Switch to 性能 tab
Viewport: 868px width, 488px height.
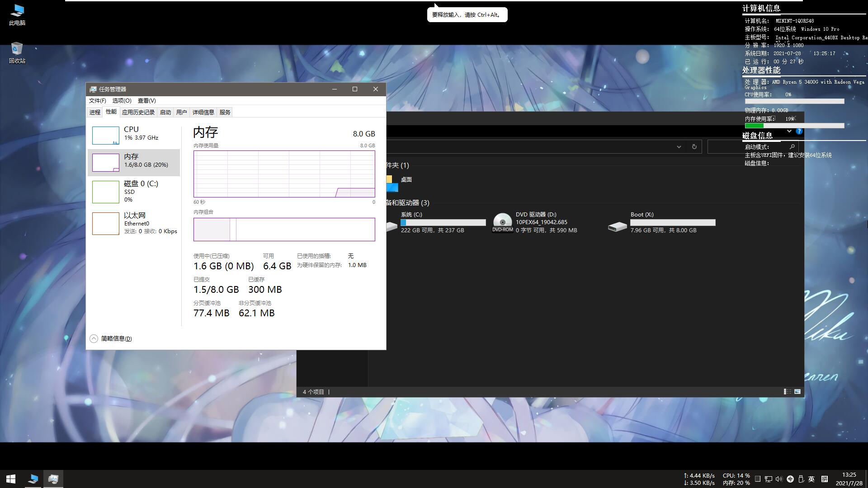tap(111, 112)
